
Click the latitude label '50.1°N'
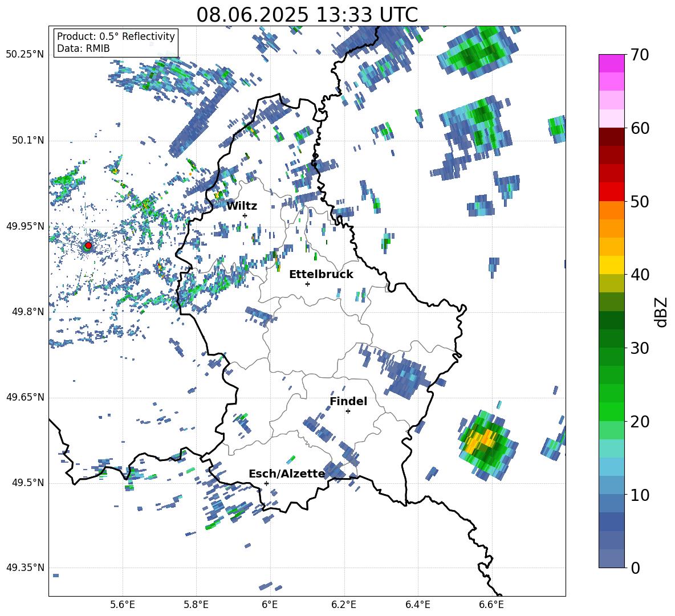tap(27, 140)
